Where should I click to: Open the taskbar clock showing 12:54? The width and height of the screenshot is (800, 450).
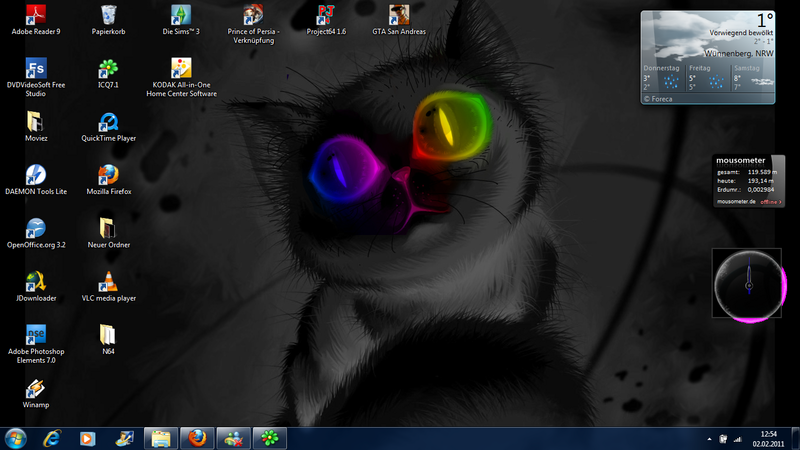768,439
